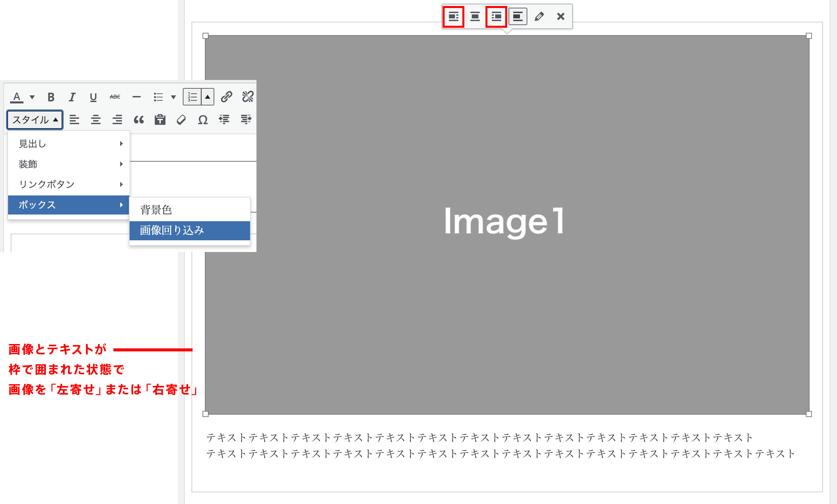This screenshot has width=837, height=504.
Task: Click the align left image toolbar icon
Action: 454,16
